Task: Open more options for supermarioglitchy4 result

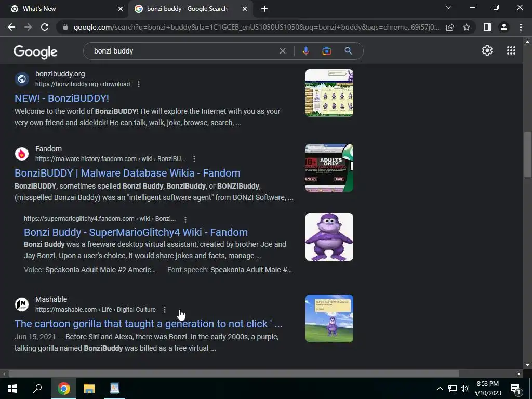Action: [185, 220]
